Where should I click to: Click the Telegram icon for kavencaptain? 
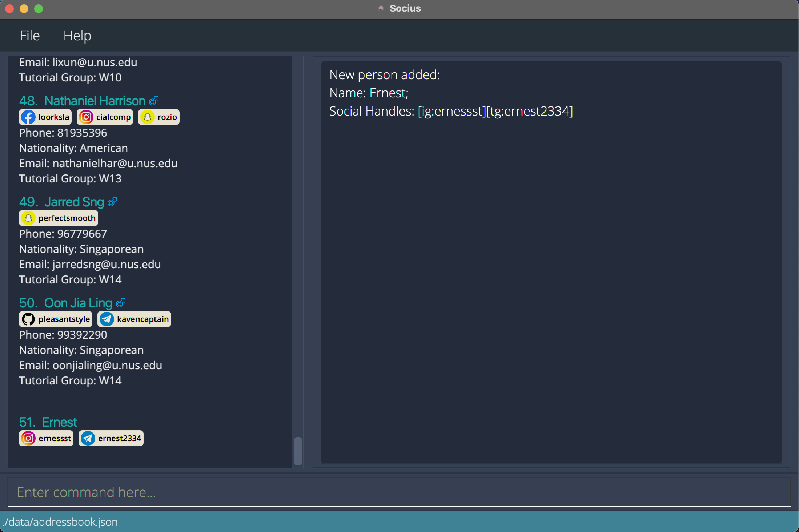106,319
